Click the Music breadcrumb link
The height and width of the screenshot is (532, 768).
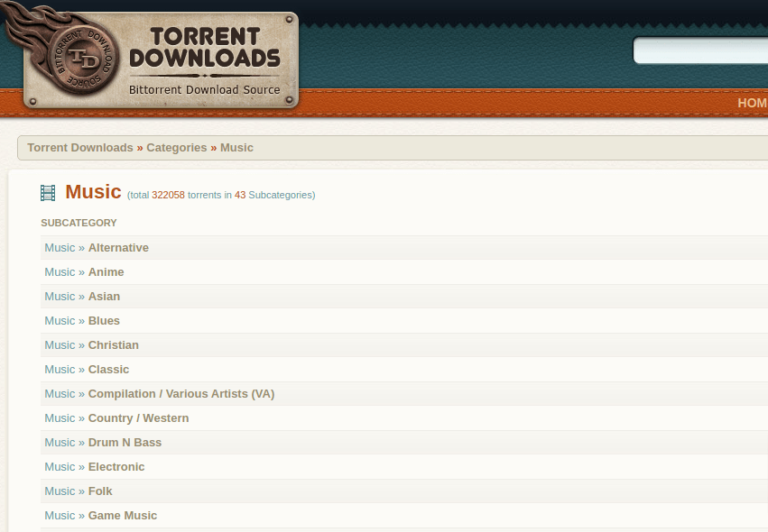[236, 148]
